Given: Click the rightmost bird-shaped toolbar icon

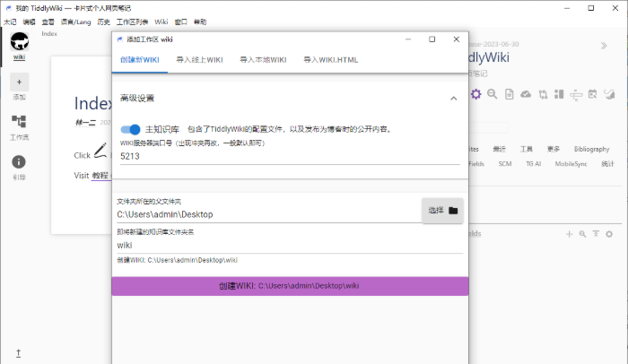Looking at the screenshot, I should pos(609,94).
